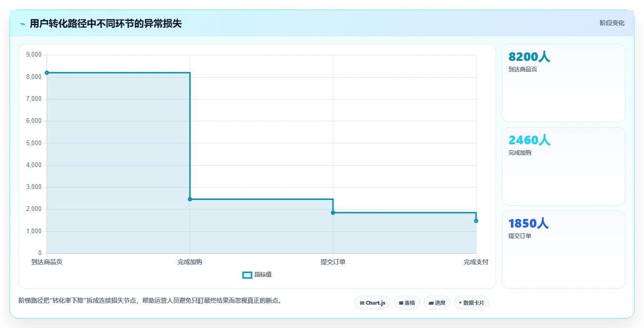Viewport: 644px width, 328px height.
Task: Click the icon inside the 表格 tag
Action: pos(401,303)
